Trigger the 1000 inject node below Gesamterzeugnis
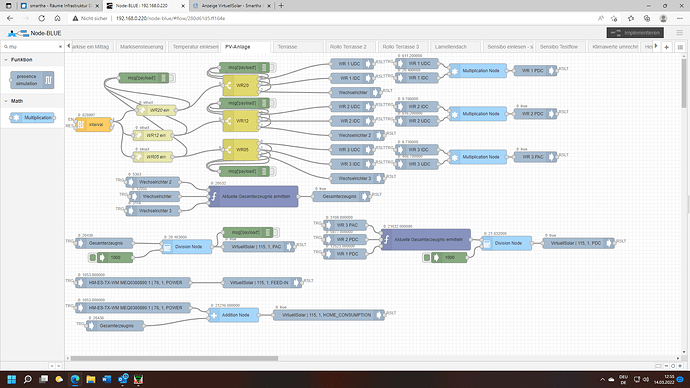This screenshot has width=690, height=388. pyautogui.click(x=92, y=257)
